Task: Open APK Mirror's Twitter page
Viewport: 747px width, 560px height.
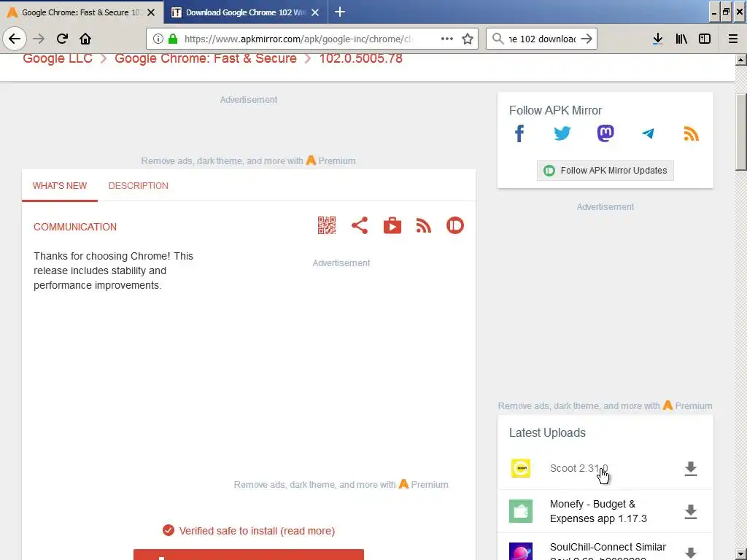Action: [562, 134]
